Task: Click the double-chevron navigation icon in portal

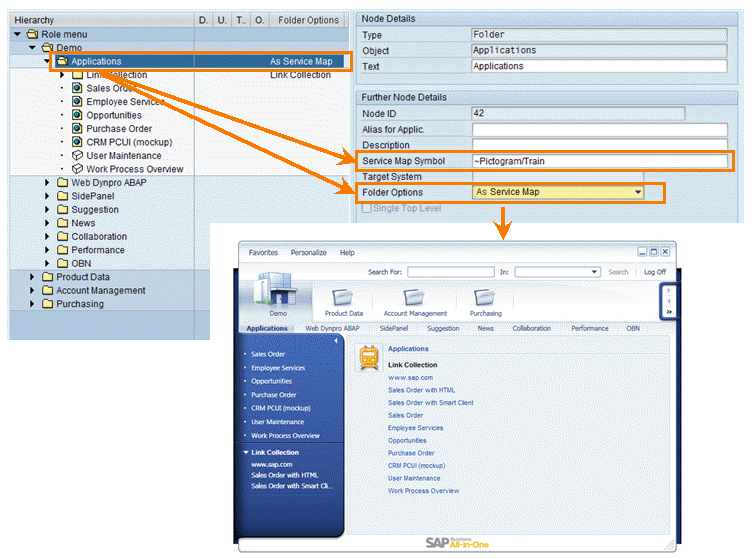Action: click(669, 312)
